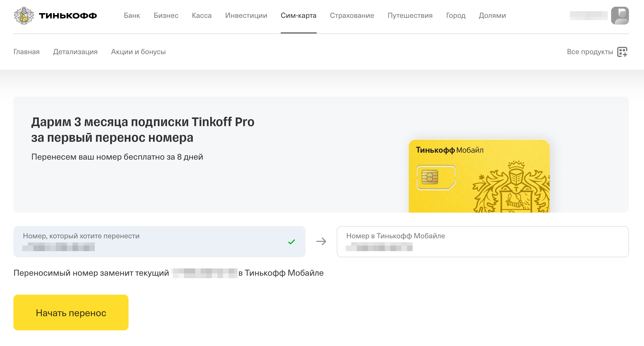Viewport: 644px width, 346px height.
Task: Open the Страхование section
Action: click(352, 16)
